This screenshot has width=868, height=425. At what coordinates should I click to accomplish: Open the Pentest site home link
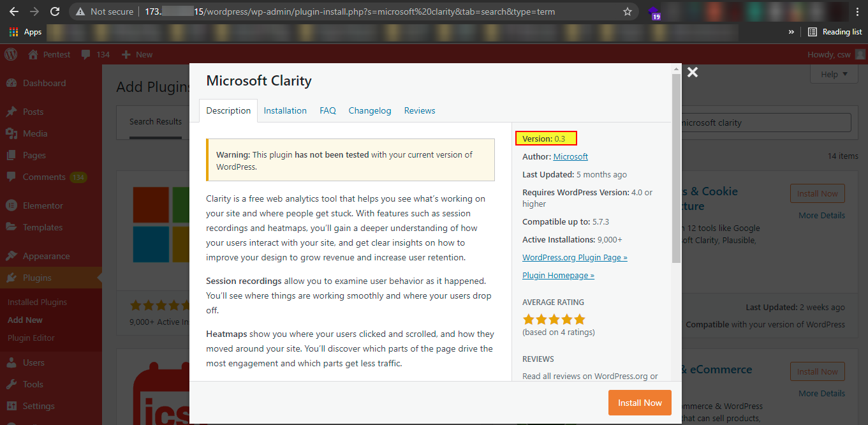coord(50,54)
